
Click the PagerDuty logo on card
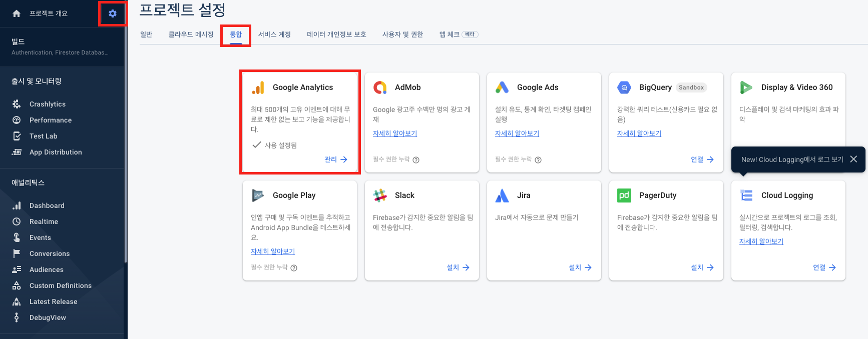click(624, 195)
